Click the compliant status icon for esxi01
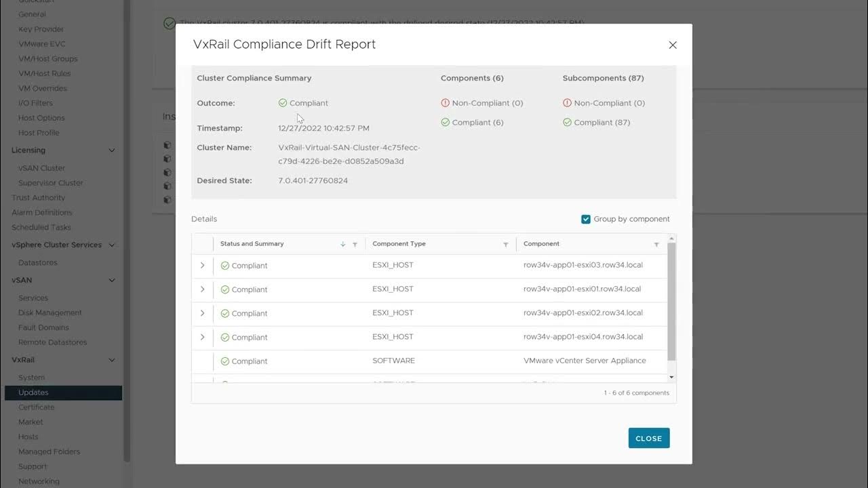This screenshot has height=488, width=868. point(225,289)
